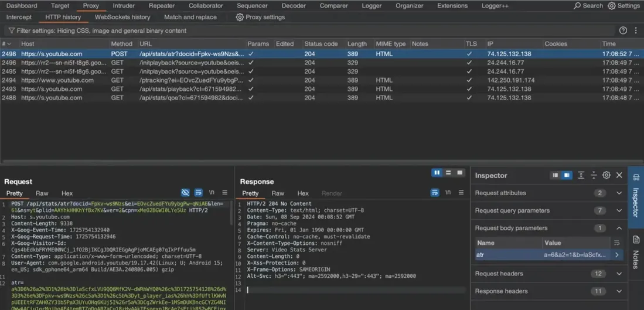Select row 2495 IP 24.244.16.77
Screen dimensions: 644x310
506,71
